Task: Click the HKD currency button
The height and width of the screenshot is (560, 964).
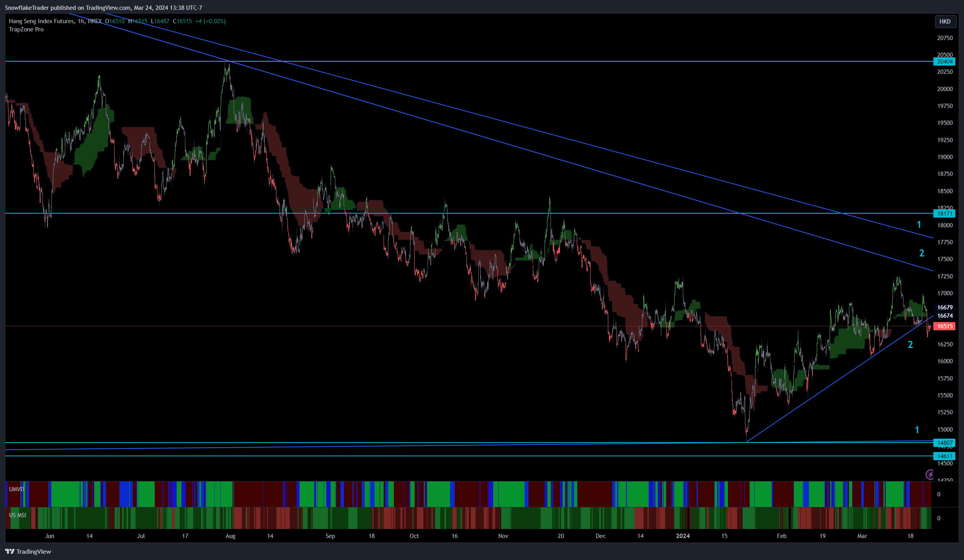Action: pos(945,22)
